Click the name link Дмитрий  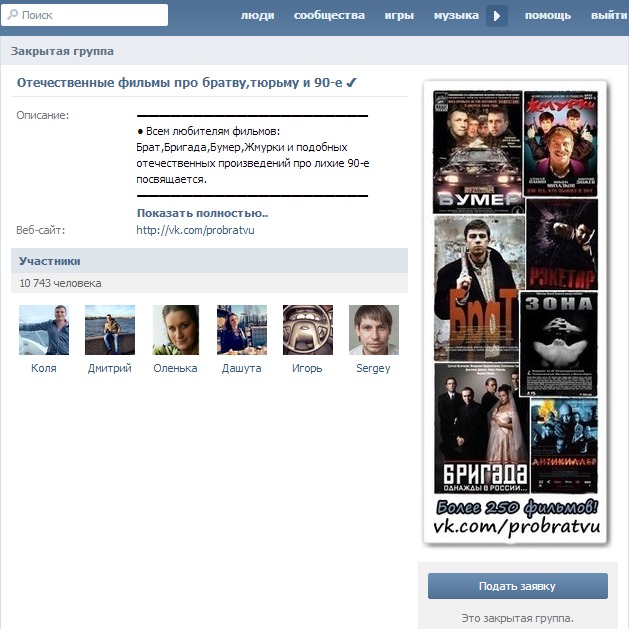tap(110, 368)
